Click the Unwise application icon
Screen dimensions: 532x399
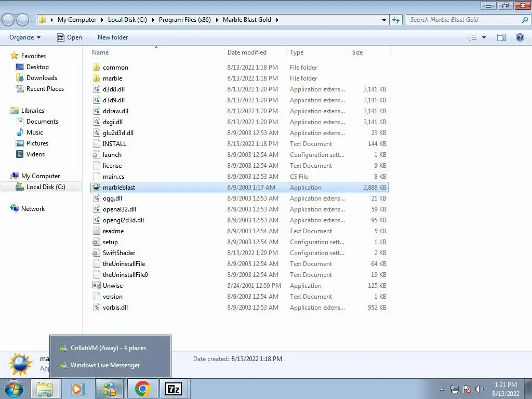coord(97,285)
